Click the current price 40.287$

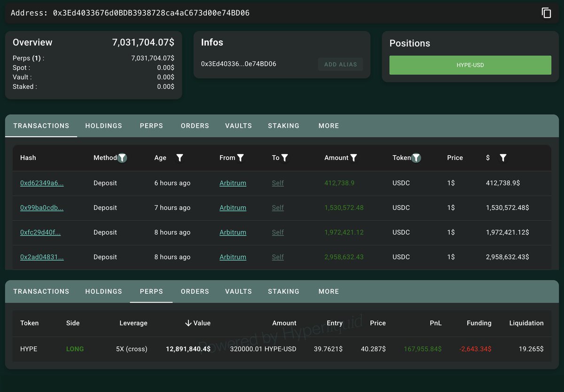[373, 349]
